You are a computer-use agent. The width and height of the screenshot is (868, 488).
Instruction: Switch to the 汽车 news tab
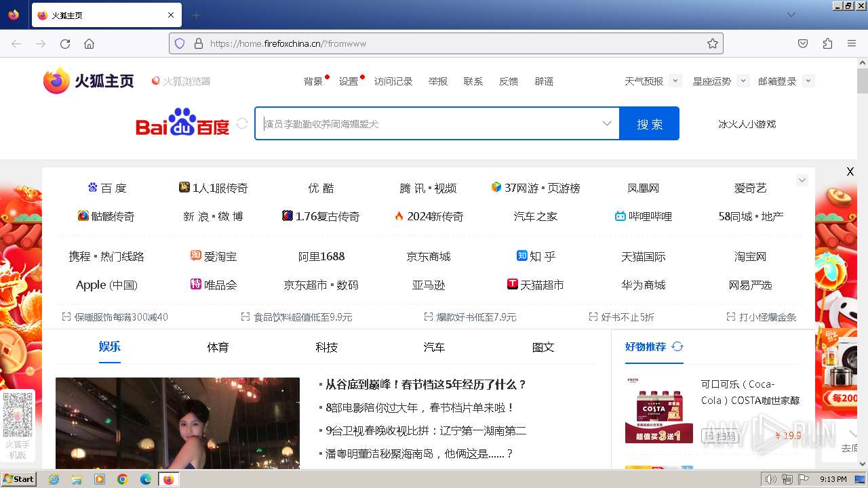(434, 347)
